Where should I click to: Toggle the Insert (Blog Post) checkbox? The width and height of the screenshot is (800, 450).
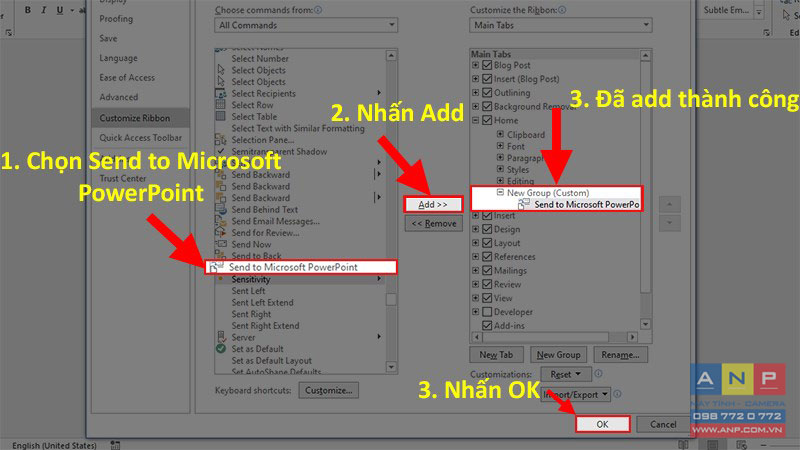click(487, 79)
